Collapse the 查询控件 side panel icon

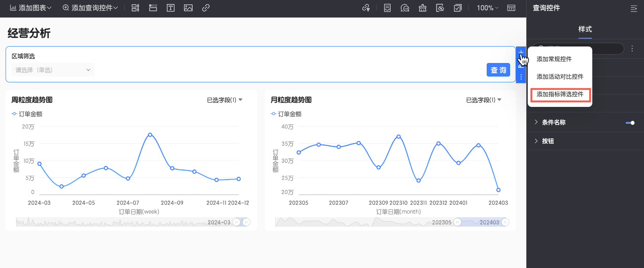634,8
